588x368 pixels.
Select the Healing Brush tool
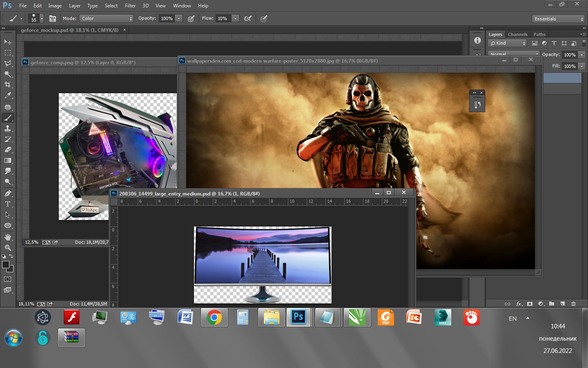click(8, 107)
